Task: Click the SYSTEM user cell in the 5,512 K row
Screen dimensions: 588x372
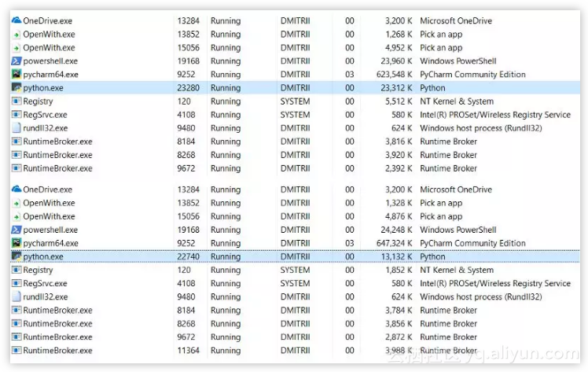Action: tap(295, 101)
